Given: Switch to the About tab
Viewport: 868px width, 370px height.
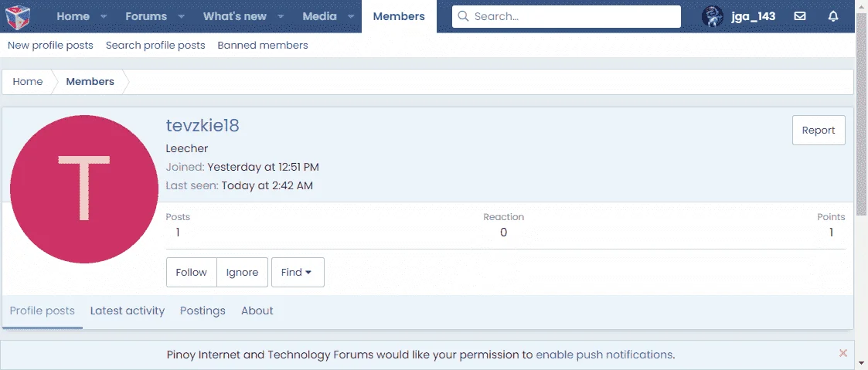Looking at the screenshot, I should 257,311.
